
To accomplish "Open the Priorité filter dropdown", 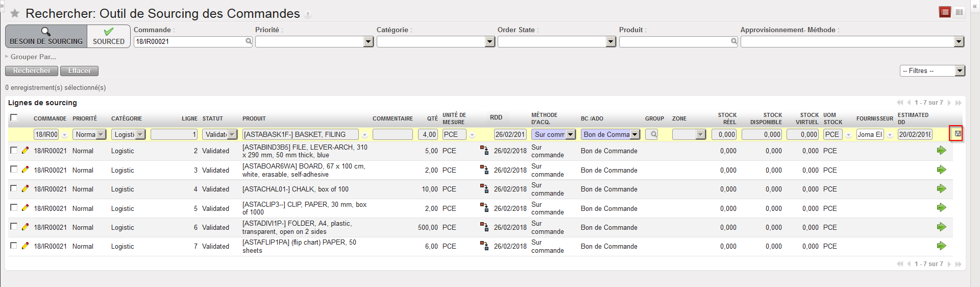I will click(x=314, y=42).
